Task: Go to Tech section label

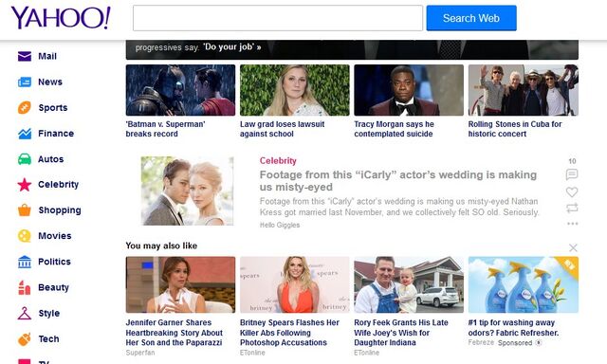Action: (x=48, y=338)
